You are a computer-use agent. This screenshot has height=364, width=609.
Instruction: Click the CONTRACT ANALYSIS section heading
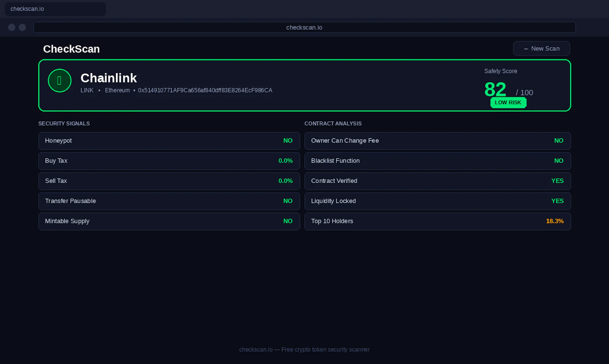[x=333, y=124]
